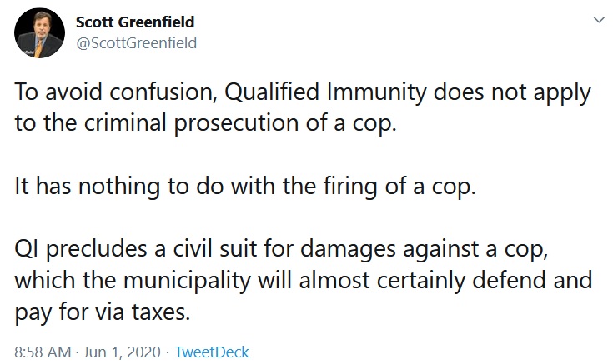Click the 'Qualified Immunity' phrase
Viewport: 613px width, 364px height.
point(325,93)
